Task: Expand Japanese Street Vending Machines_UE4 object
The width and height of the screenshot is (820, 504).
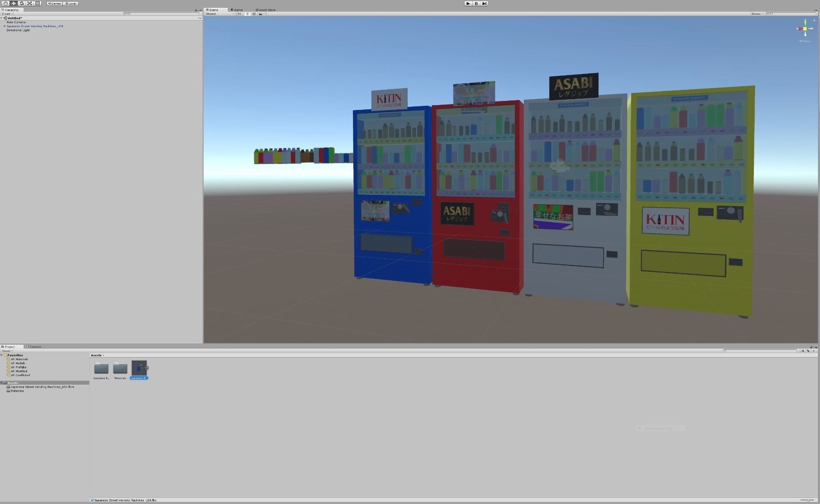Action: pyautogui.click(x=5, y=26)
